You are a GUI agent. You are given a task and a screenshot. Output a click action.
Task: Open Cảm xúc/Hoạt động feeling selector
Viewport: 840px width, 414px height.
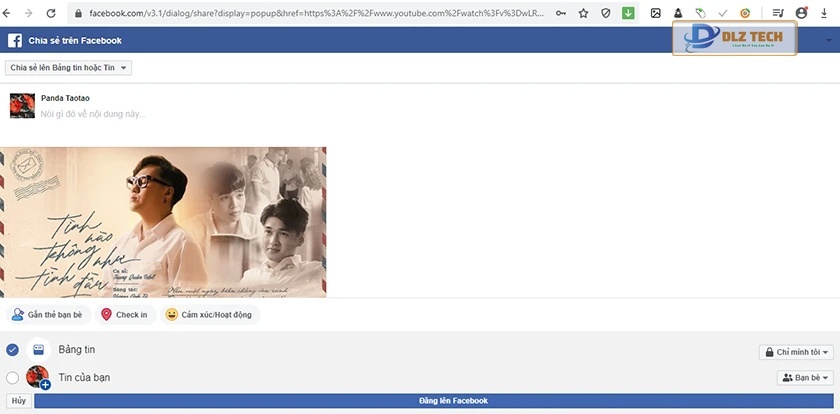[209, 315]
